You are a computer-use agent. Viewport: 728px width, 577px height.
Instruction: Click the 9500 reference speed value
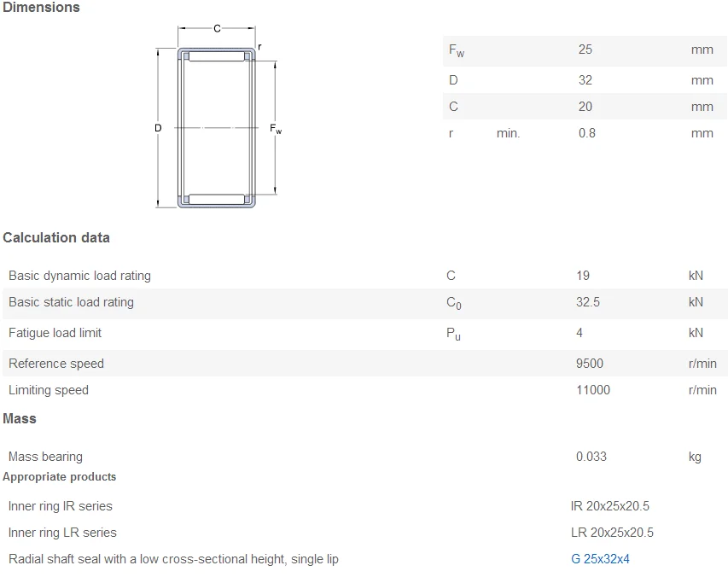click(589, 364)
